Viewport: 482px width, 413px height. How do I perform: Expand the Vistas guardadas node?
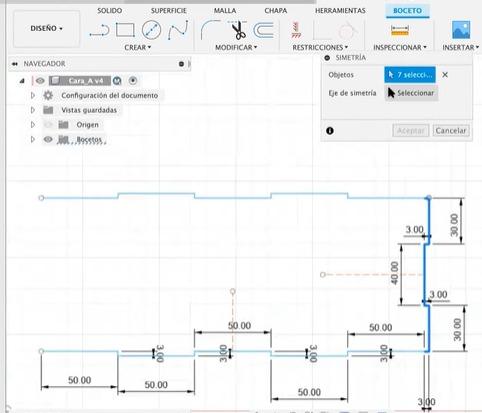pos(33,110)
